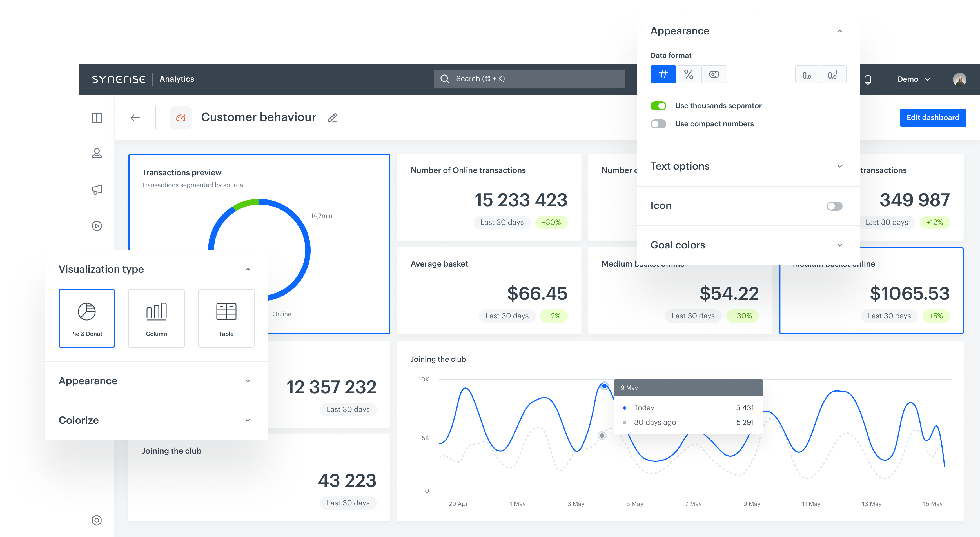Select the percentage data format
The image size is (980, 537).
pyautogui.click(x=689, y=74)
